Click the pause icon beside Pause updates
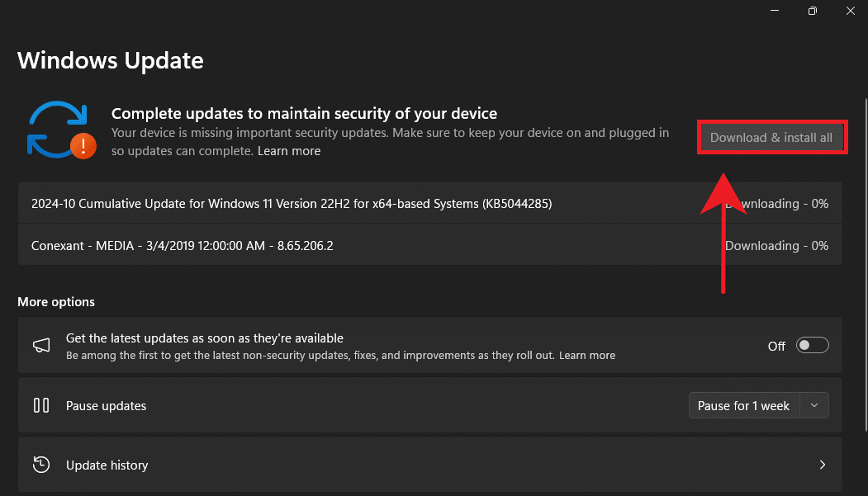The image size is (868, 496). click(41, 405)
